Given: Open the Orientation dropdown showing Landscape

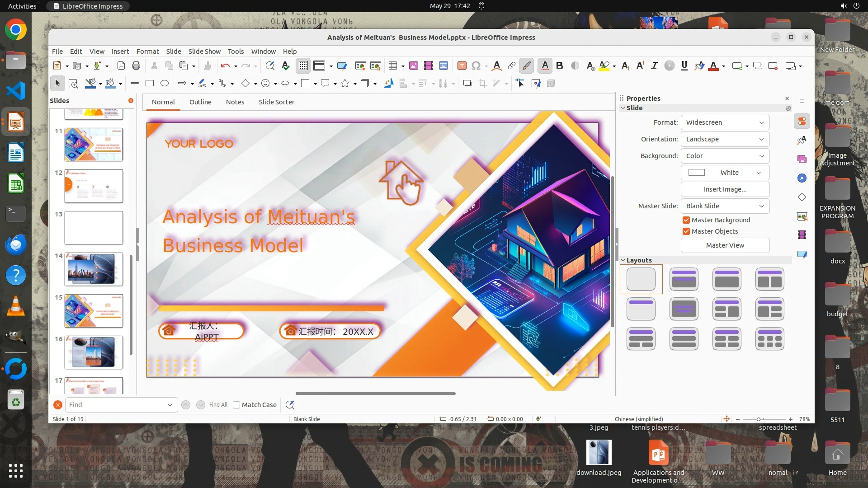Looking at the screenshot, I should pos(725,139).
